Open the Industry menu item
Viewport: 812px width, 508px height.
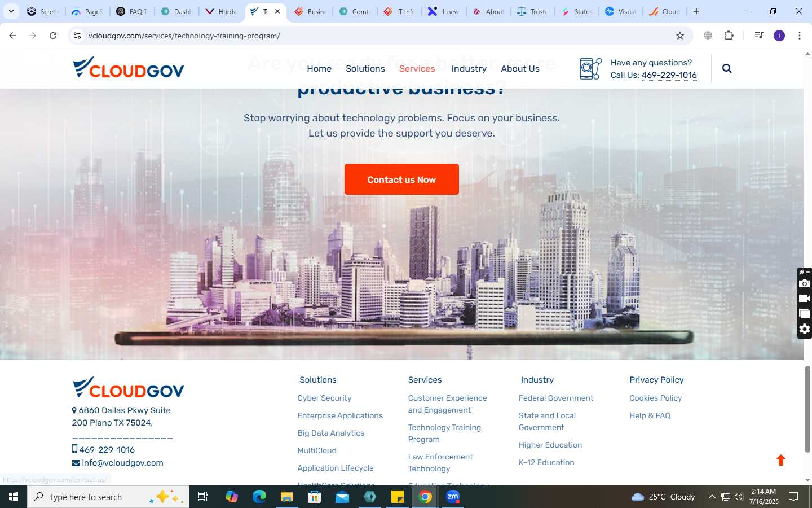pos(469,68)
